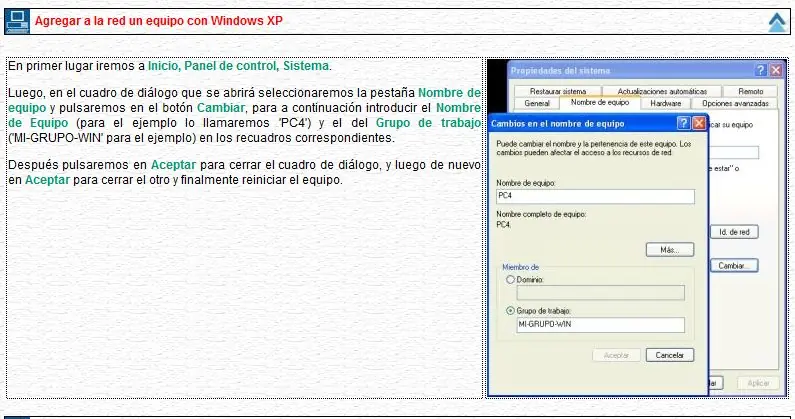Open the Opciones avanzadas tab
Viewport: 795px width, 419px height.
pyautogui.click(x=735, y=103)
